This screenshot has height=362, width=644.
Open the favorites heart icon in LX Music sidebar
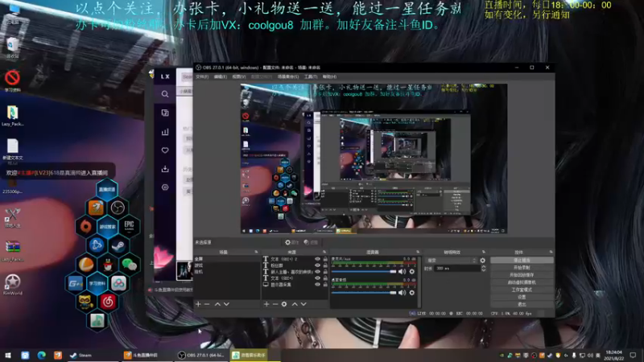pos(165,150)
